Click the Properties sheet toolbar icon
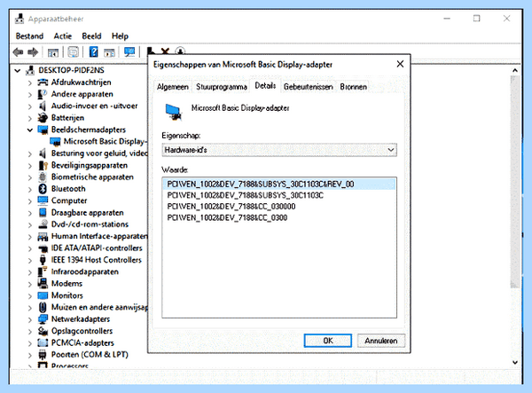Image resolution: width=532 pixels, height=393 pixels. (74, 52)
